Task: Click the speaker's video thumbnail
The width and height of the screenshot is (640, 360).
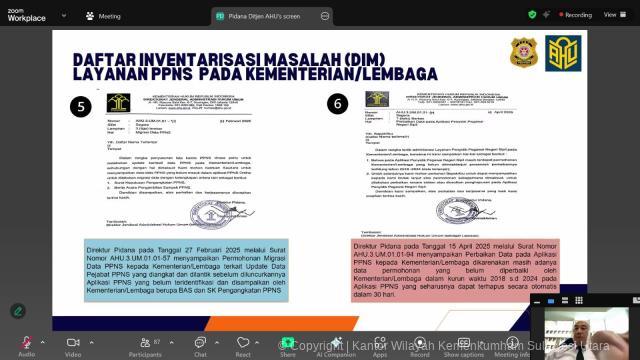Action: [587, 333]
